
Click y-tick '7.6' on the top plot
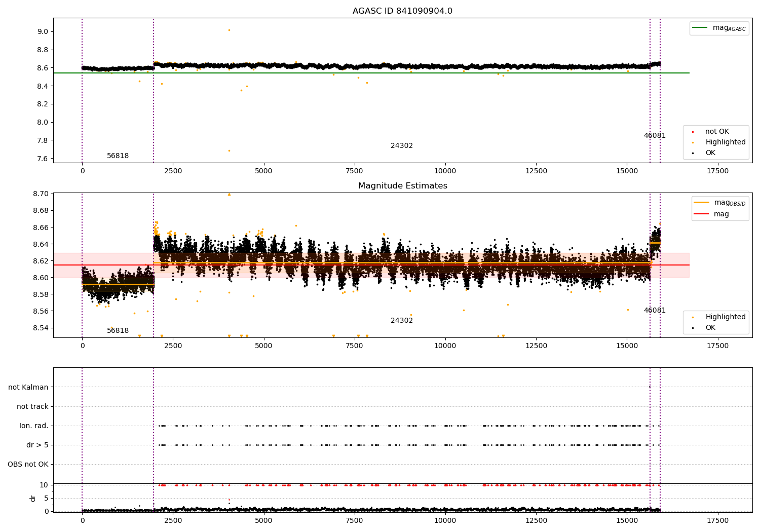[x=43, y=159]
